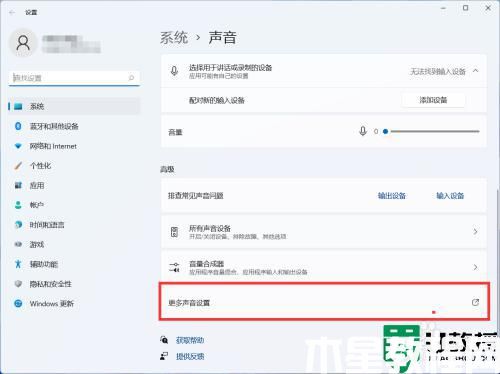Click the microphone icon beside 选择用于讲话或录制的设备

pyautogui.click(x=174, y=71)
